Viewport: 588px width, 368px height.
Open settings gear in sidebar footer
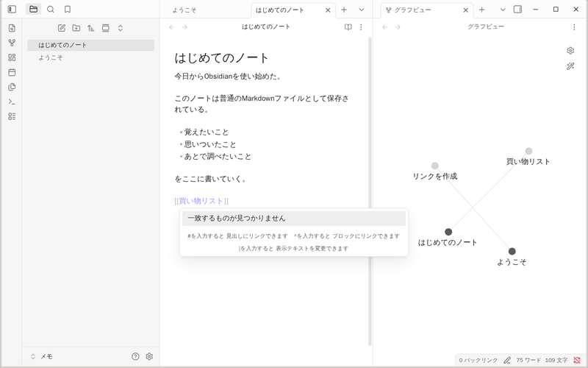click(x=149, y=356)
